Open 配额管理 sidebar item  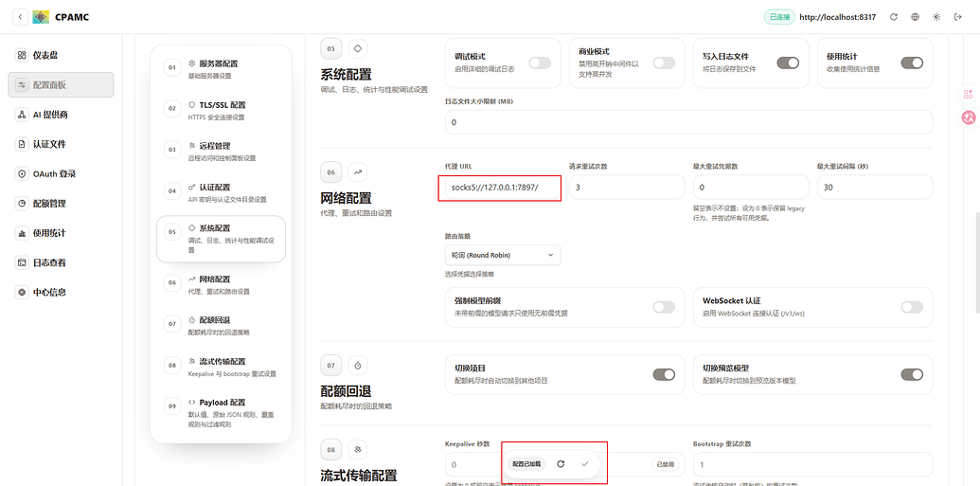[61, 204]
